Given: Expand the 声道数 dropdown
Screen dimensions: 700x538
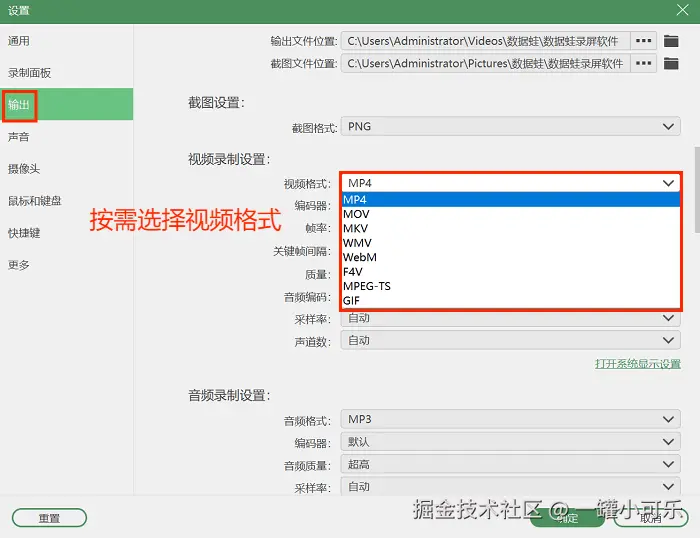Looking at the screenshot, I should (510, 340).
